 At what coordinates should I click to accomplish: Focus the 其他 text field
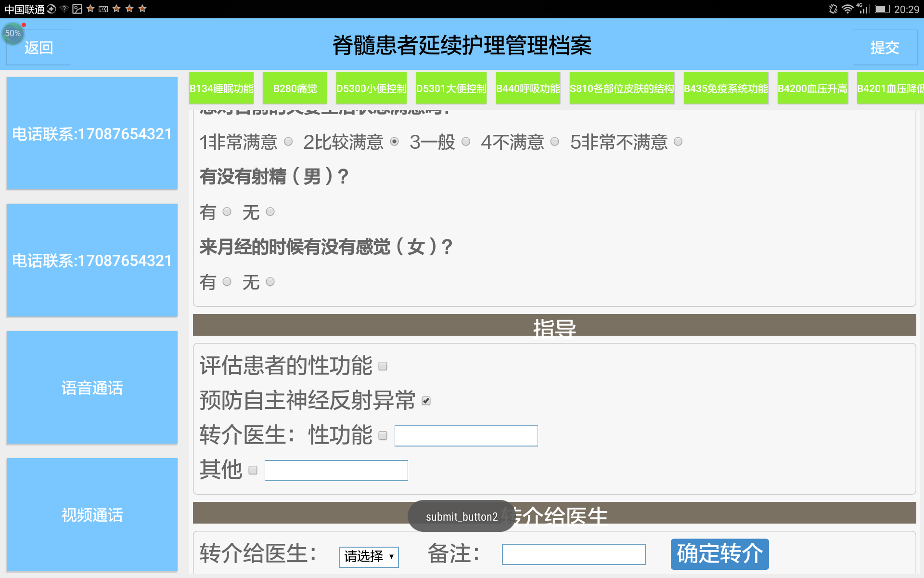coord(336,471)
